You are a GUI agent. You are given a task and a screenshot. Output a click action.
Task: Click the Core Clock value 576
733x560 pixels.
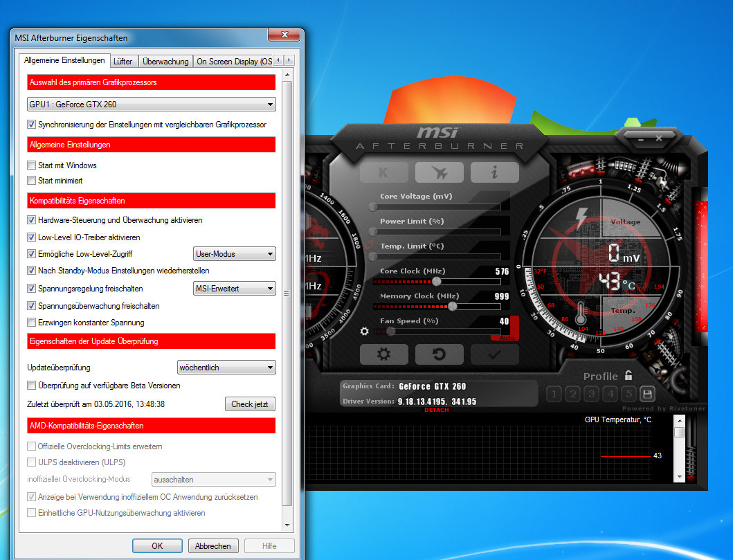pyautogui.click(x=502, y=271)
